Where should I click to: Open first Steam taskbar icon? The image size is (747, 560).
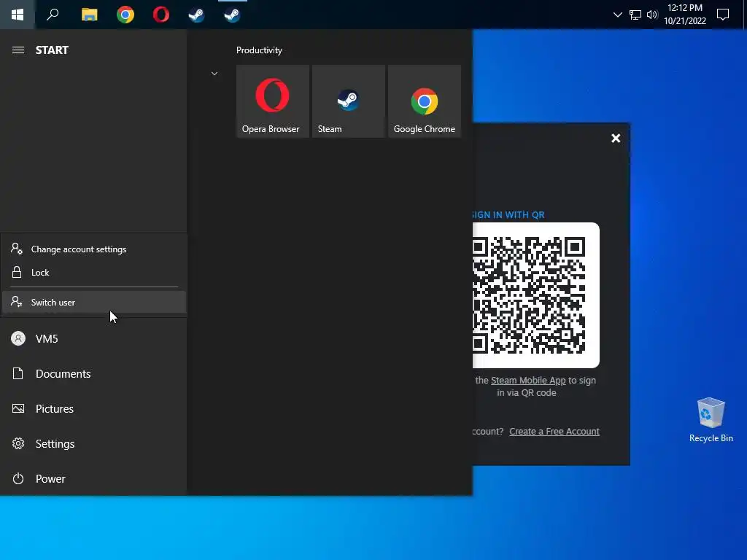[x=196, y=15]
